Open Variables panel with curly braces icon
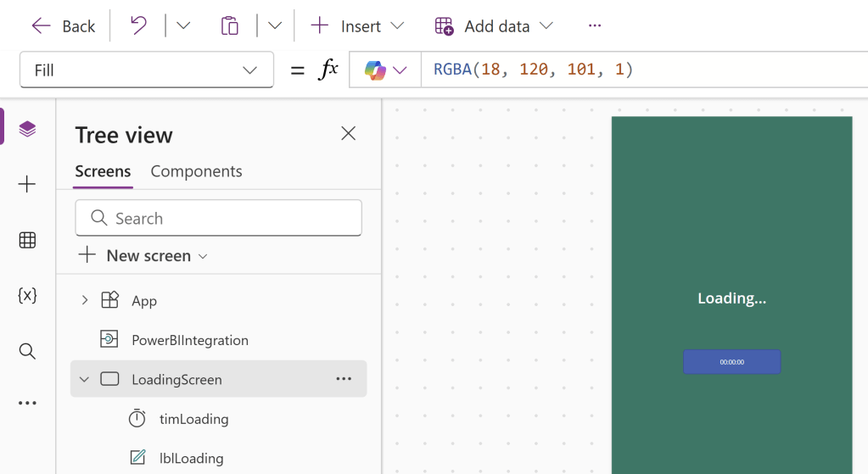Viewport: 868px width, 474px height. tap(27, 295)
